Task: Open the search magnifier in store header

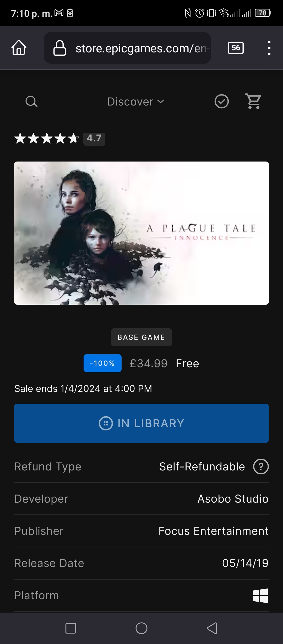Action: point(31,102)
